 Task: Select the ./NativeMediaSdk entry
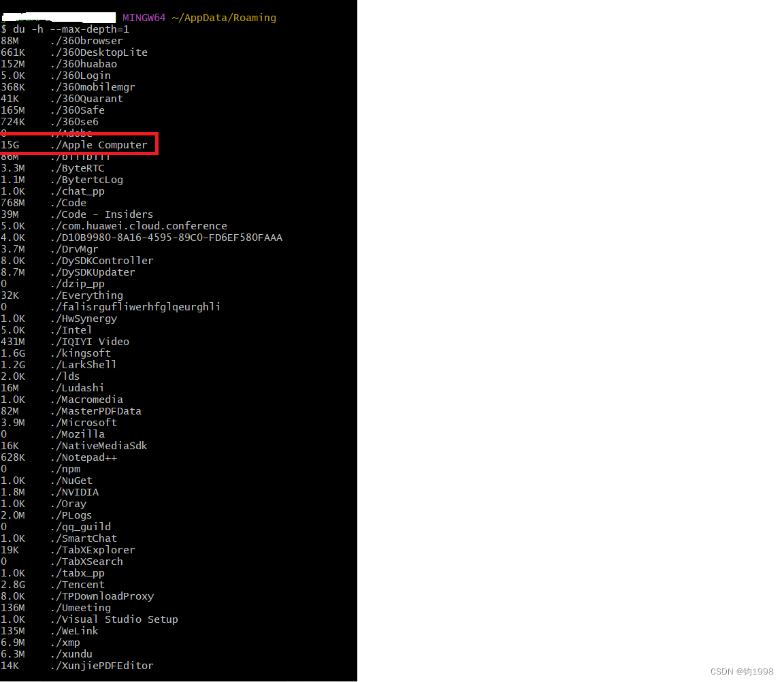[x=74, y=446]
